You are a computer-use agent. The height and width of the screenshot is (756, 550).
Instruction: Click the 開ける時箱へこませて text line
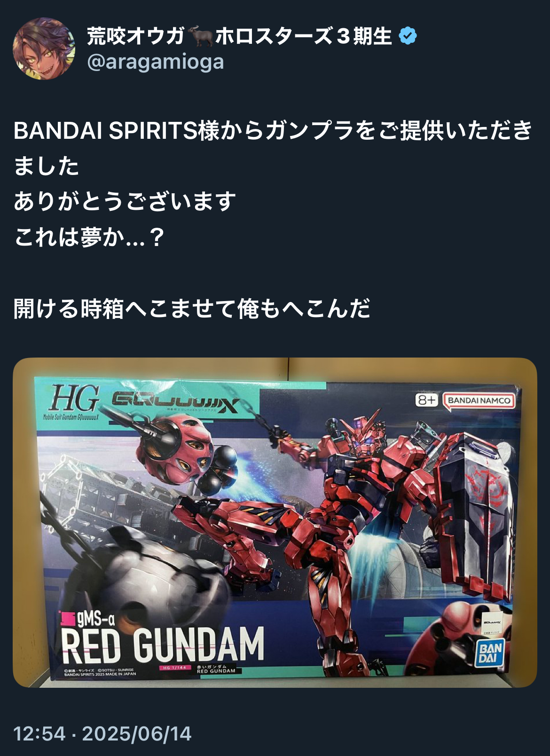pos(192,309)
